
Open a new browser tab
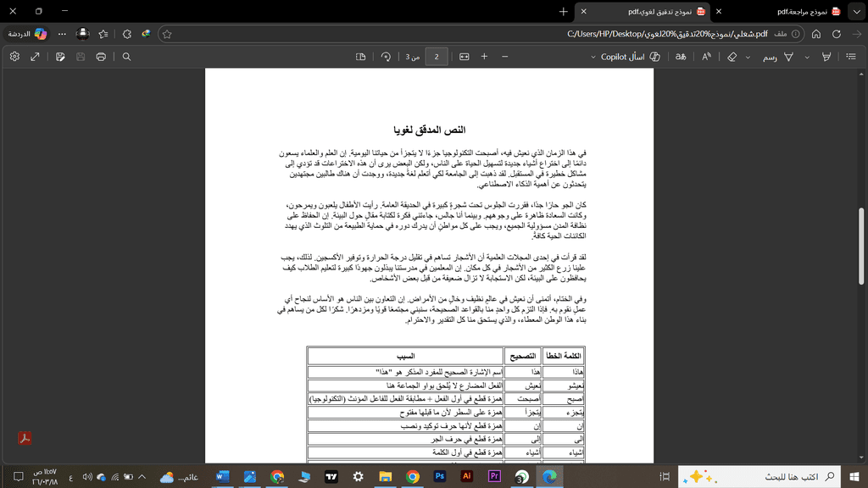[563, 11]
